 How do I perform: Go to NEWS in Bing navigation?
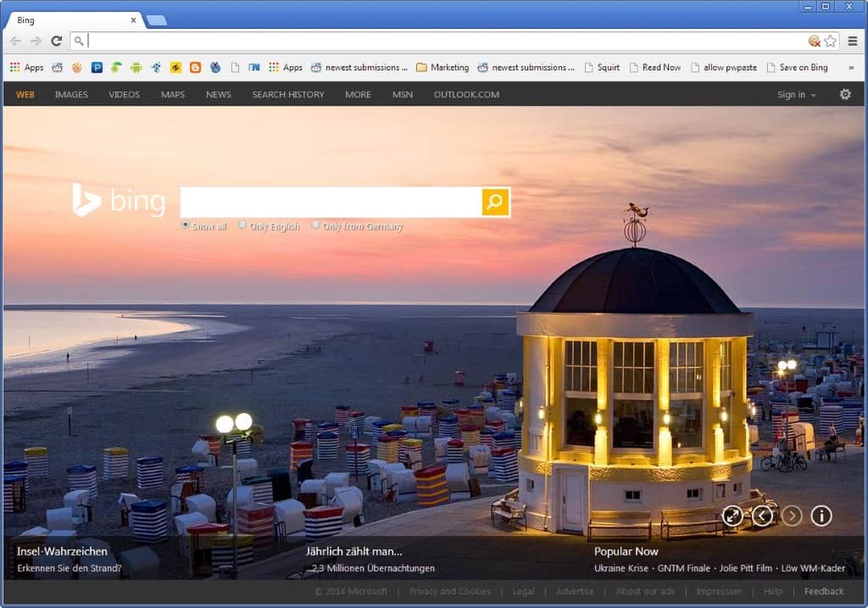(x=219, y=95)
